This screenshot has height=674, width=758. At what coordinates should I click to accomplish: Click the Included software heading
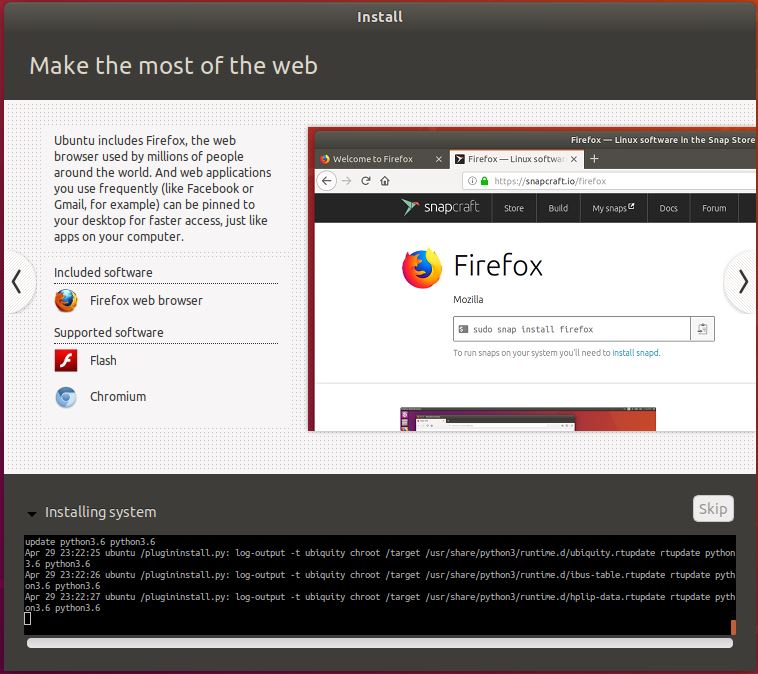click(x=103, y=273)
